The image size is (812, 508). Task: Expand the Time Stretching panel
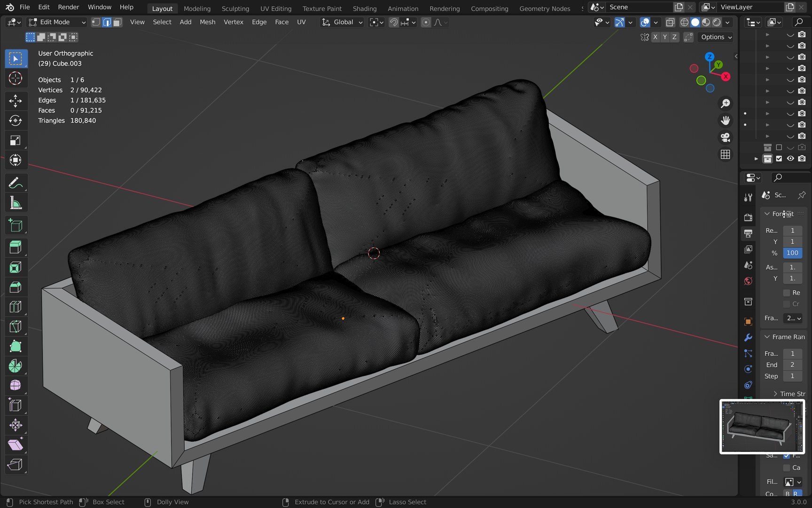pyautogui.click(x=775, y=394)
